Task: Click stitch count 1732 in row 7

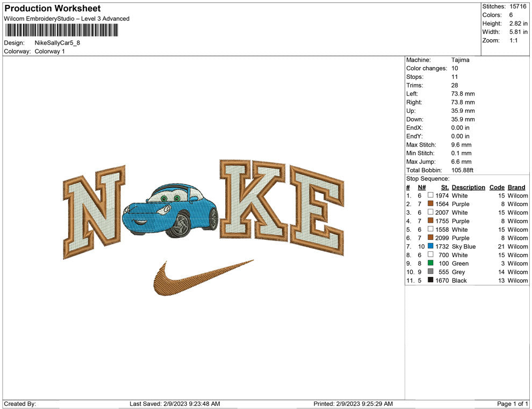Action: coord(442,246)
